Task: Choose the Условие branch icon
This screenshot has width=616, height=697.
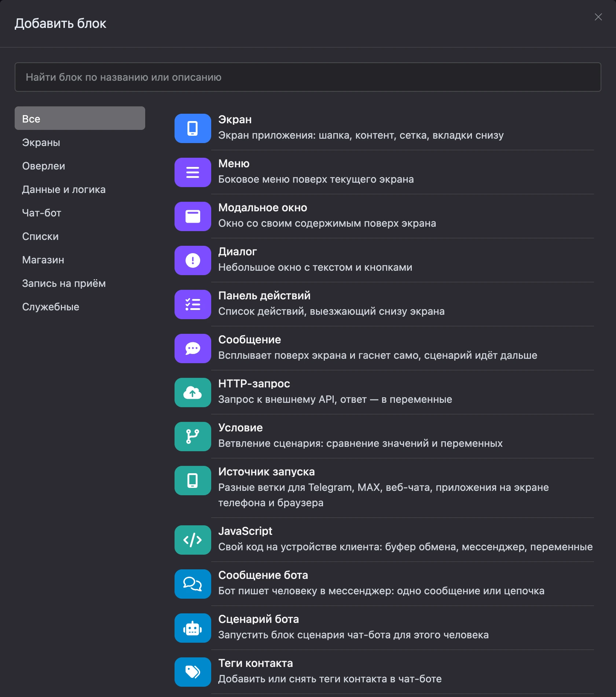Action: pos(192,437)
